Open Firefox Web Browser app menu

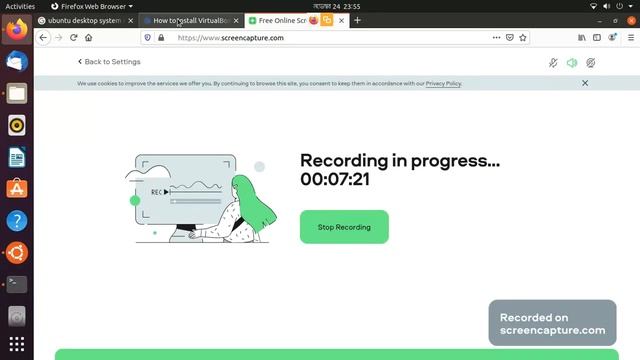[x=92, y=6]
